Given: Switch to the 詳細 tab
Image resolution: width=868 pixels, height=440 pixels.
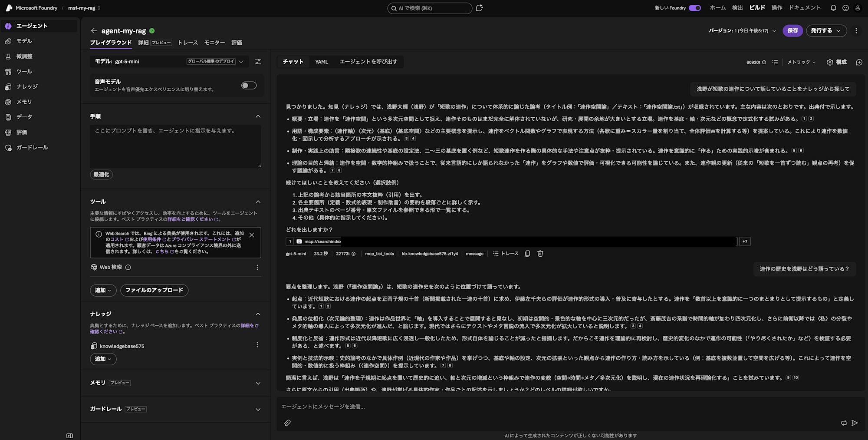Looking at the screenshot, I should point(155,43).
